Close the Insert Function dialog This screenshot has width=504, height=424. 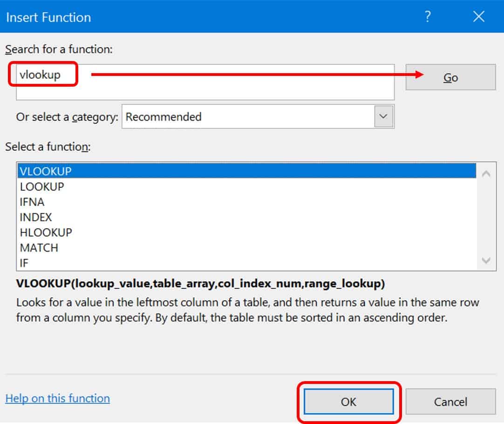tap(478, 17)
